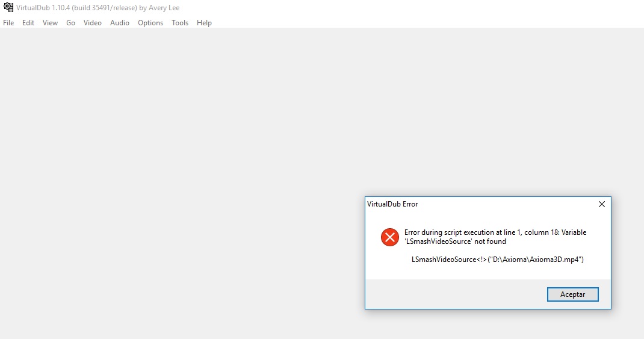This screenshot has width=644, height=339.
Task: Open the Audio menu
Action: click(120, 23)
